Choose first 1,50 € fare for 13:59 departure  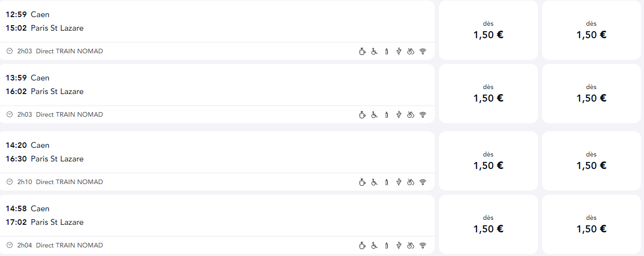pos(488,94)
